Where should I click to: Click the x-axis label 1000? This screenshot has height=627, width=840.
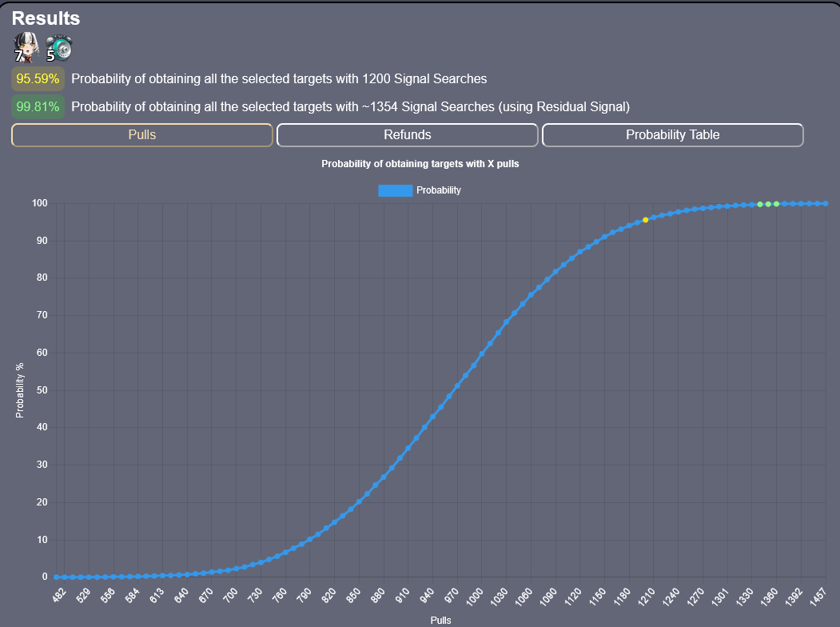(x=475, y=597)
